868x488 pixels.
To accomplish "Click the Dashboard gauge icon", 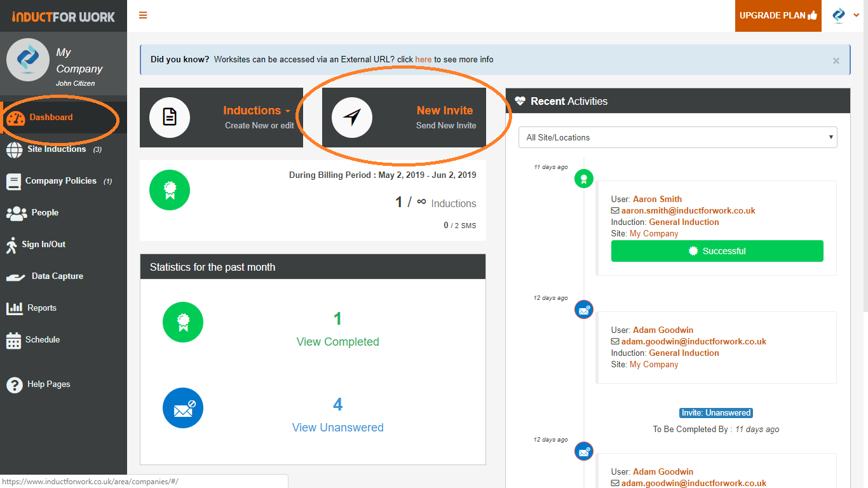I will pyautogui.click(x=16, y=118).
